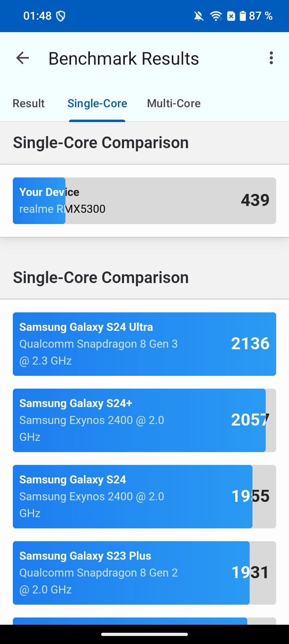Tap the Android home gesture bar
The width and height of the screenshot is (289, 644).
[144, 634]
